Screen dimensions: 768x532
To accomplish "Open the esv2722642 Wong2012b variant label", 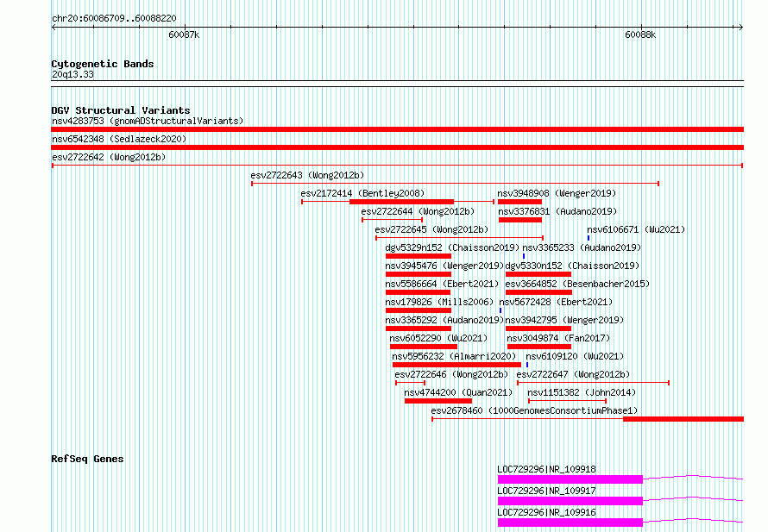I will [x=109, y=157].
